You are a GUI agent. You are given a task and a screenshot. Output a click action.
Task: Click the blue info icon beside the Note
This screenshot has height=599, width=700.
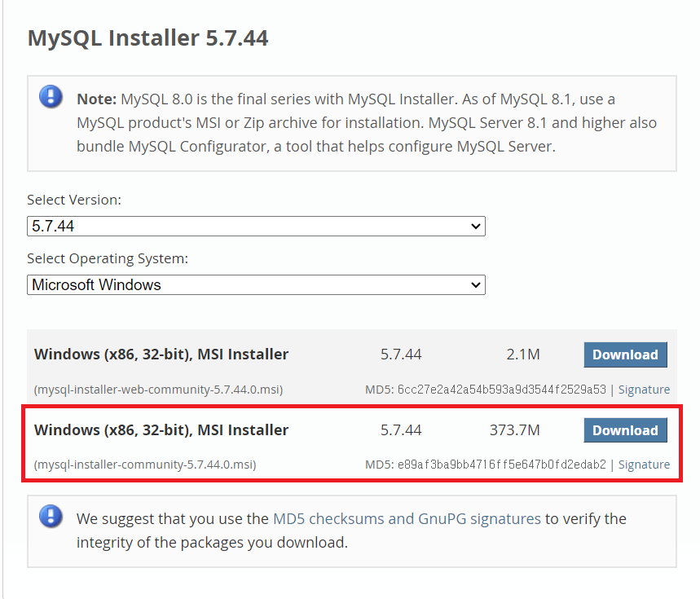pyautogui.click(x=51, y=96)
